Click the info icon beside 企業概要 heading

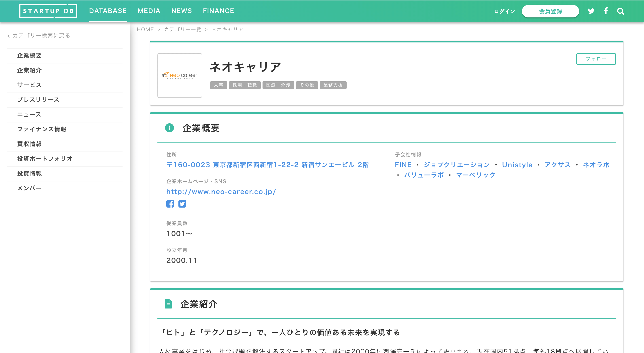169,128
